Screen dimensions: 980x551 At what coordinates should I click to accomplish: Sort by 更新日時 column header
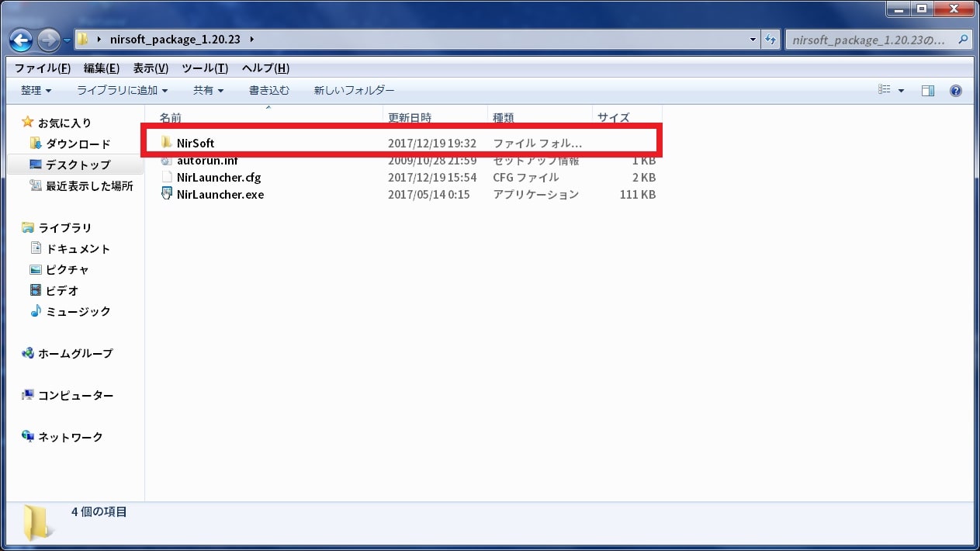410,117
